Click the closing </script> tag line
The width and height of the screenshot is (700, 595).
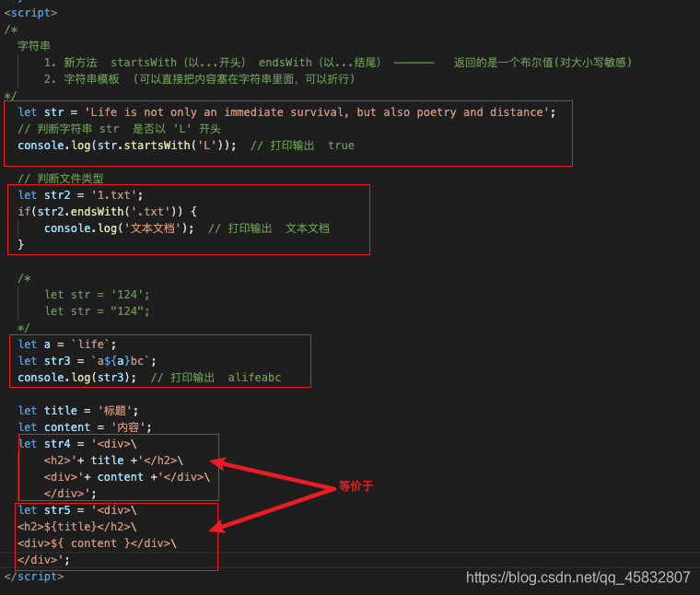click(34, 577)
